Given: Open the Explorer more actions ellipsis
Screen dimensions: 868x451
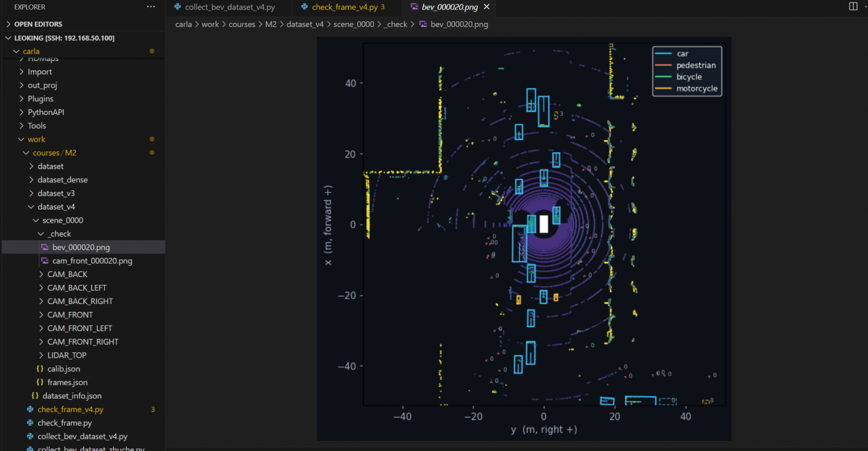Looking at the screenshot, I should (151, 7).
